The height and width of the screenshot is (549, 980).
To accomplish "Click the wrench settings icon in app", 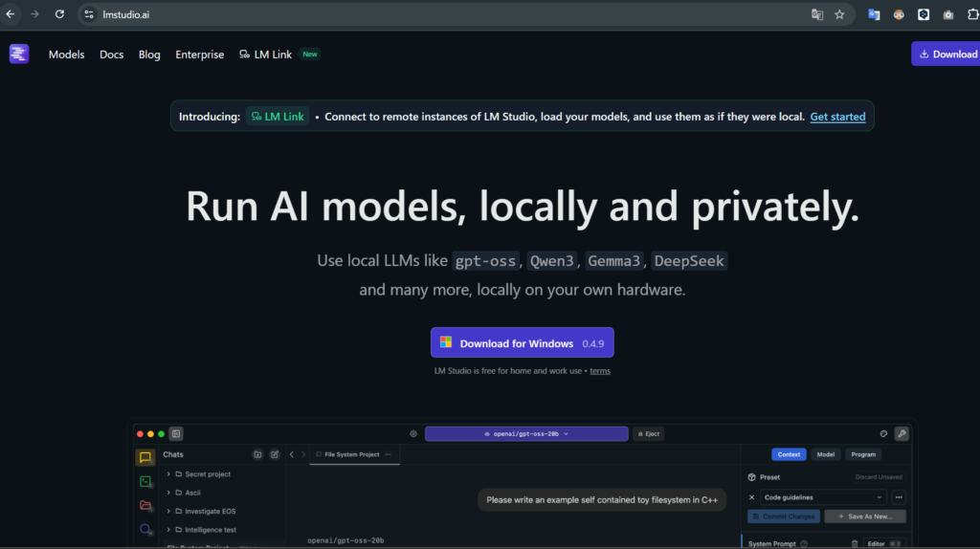I will tap(901, 433).
